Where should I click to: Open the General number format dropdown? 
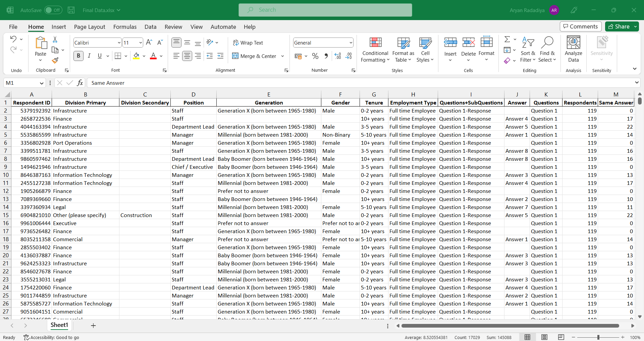[351, 43]
